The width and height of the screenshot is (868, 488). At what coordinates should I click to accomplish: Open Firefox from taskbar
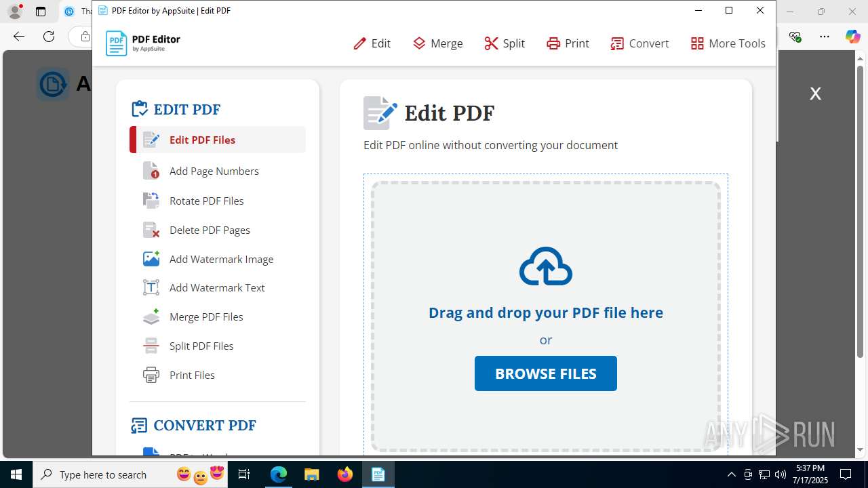[345, 474]
